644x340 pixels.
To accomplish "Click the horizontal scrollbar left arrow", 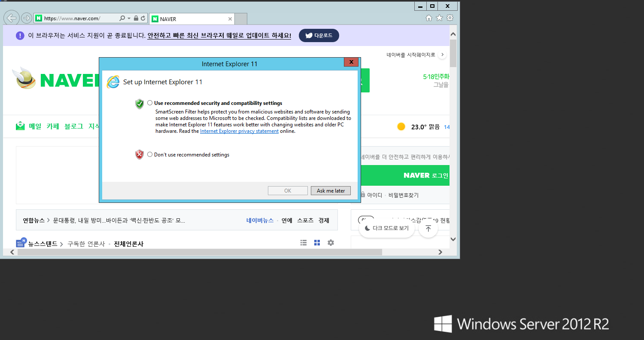I will tap(12, 252).
